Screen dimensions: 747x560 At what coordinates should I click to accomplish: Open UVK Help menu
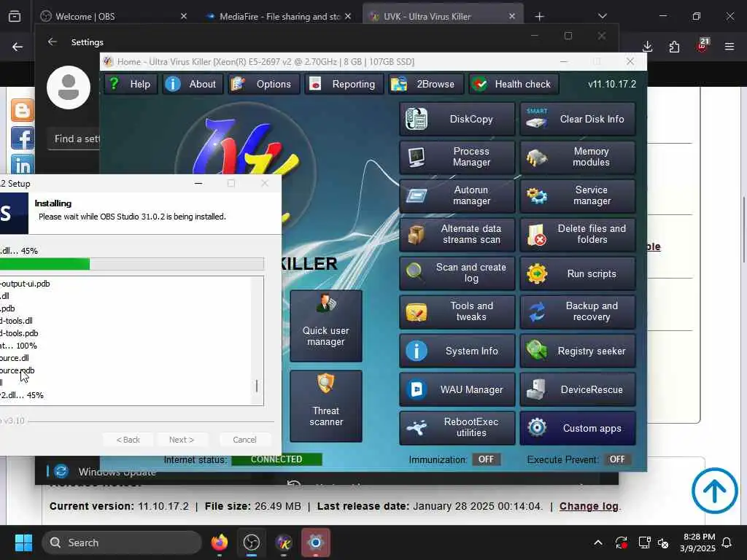[x=131, y=85]
